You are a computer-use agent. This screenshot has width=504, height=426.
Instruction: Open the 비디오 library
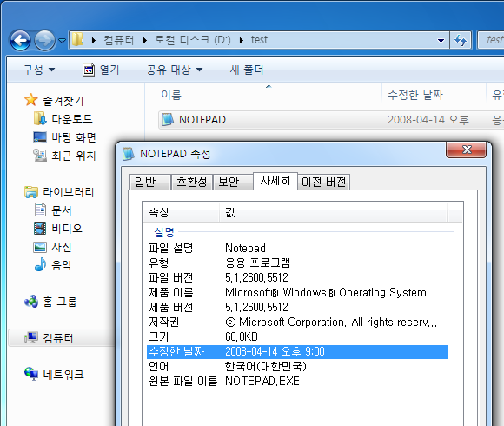click(x=58, y=229)
